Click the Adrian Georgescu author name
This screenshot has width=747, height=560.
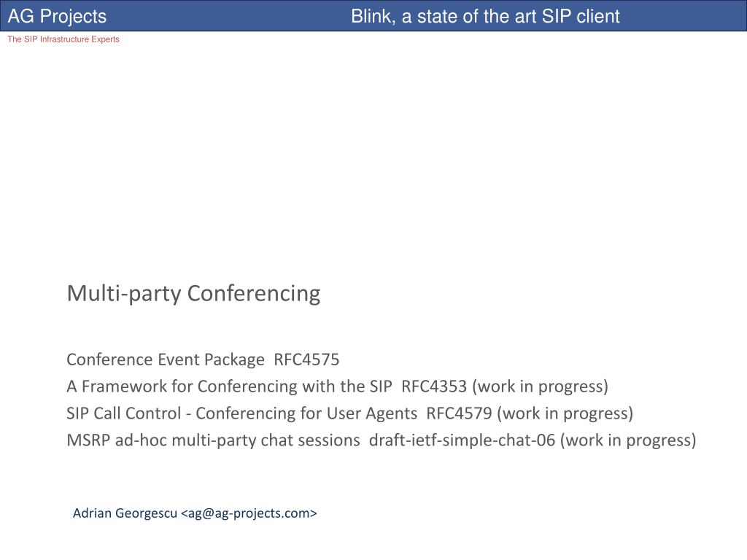point(125,513)
